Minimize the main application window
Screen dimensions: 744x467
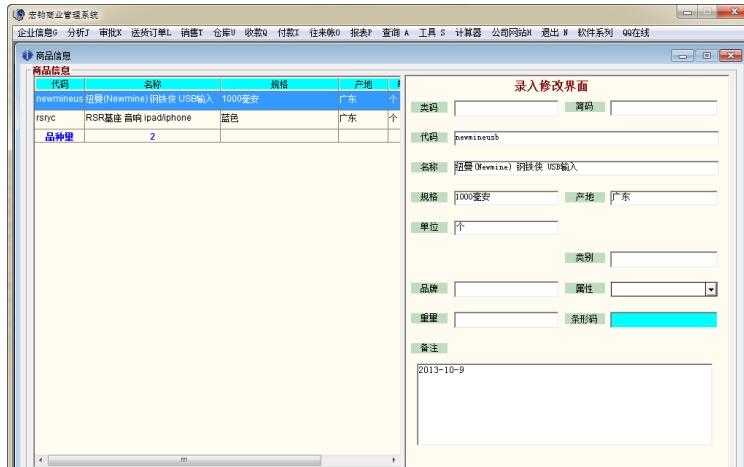(x=688, y=12)
